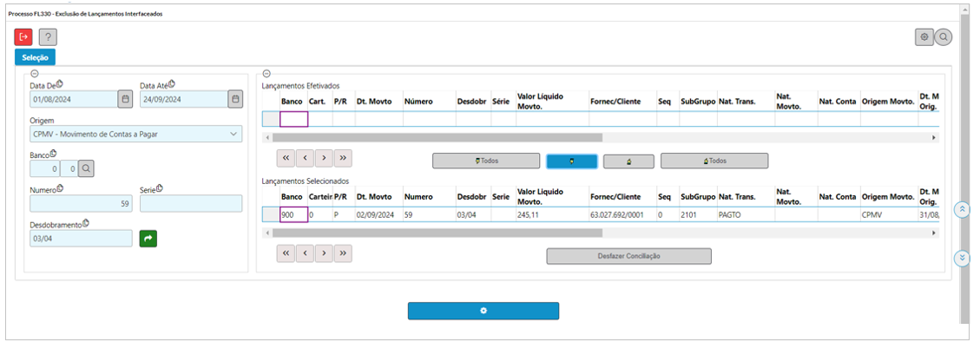This screenshot has height=342, width=980.
Task: Click the copy icon next to Data Até
Action: coord(172,83)
